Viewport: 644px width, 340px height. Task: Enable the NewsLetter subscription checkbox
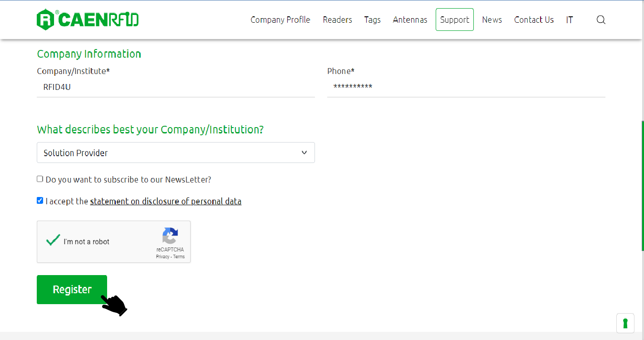point(40,179)
